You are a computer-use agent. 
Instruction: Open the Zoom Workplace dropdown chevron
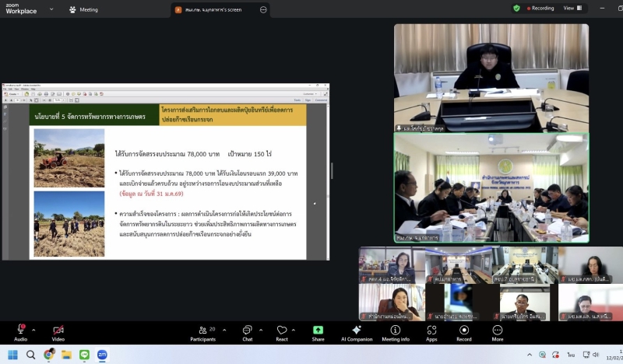pyautogui.click(x=51, y=9)
